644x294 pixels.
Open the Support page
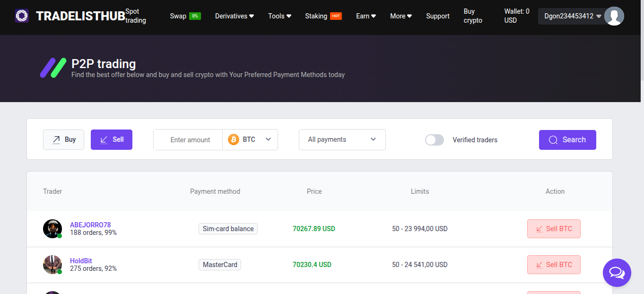point(438,16)
